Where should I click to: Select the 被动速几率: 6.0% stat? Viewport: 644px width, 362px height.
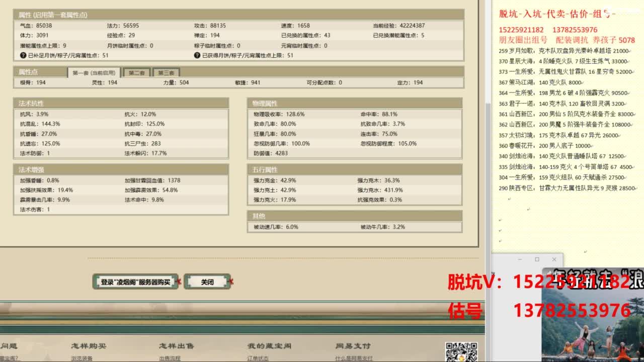[276, 227]
